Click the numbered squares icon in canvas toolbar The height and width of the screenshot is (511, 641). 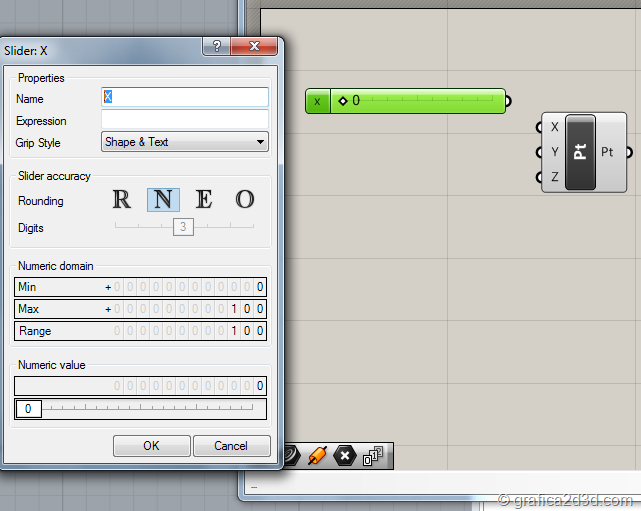[x=374, y=456]
